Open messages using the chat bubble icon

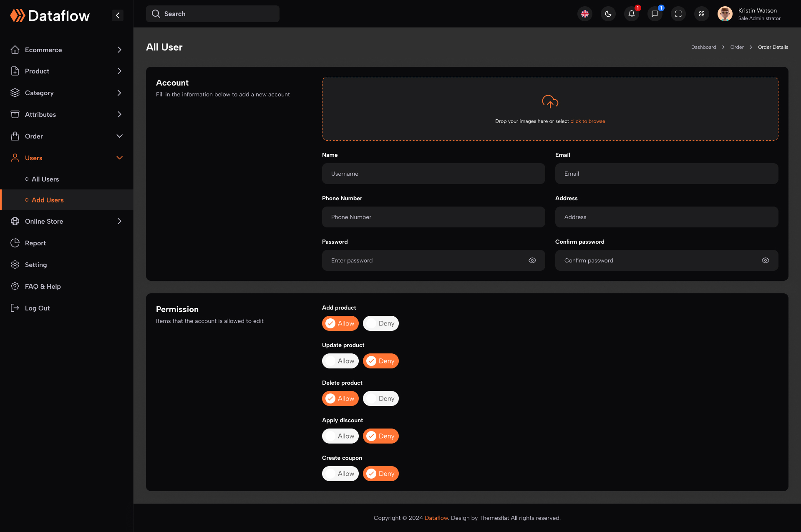coord(655,14)
